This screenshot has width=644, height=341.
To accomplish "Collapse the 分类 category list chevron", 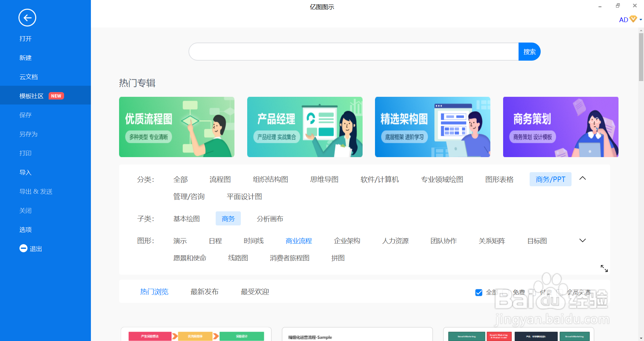I will tap(583, 179).
